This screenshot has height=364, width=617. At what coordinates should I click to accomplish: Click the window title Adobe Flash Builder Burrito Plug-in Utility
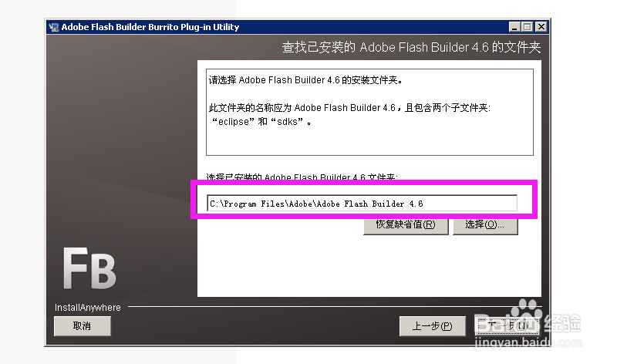point(150,27)
